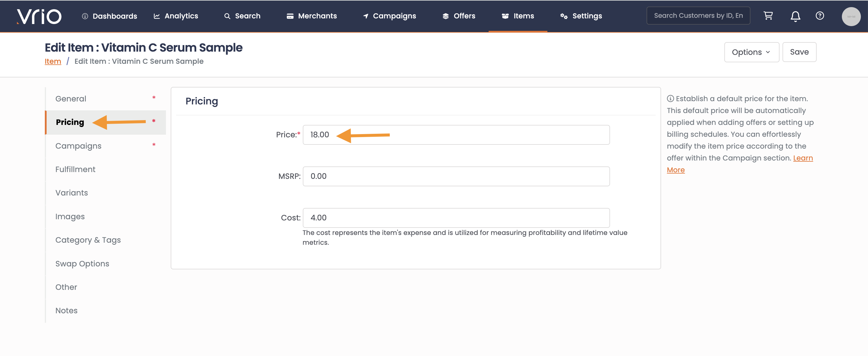The height and width of the screenshot is (356, 868).
Task: Open the Items menu
Action: pyautogui.click(x=518, y=16)
